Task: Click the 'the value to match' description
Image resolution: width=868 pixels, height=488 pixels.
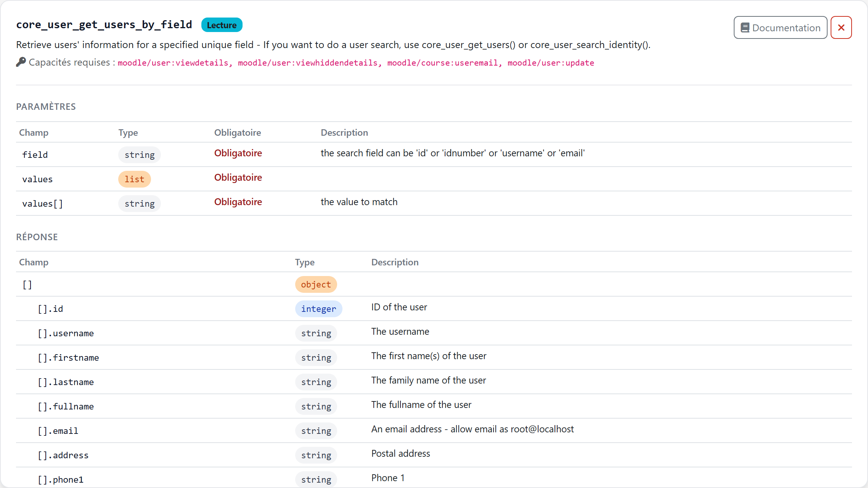Action: 359,202
